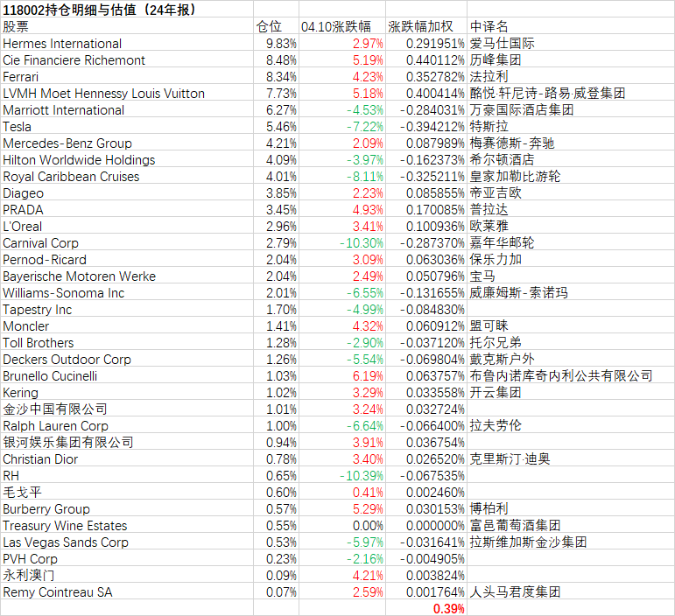Viewport: 675px width, 616px height.
Task: Click the Tesla stock cell
Action: 127,126
